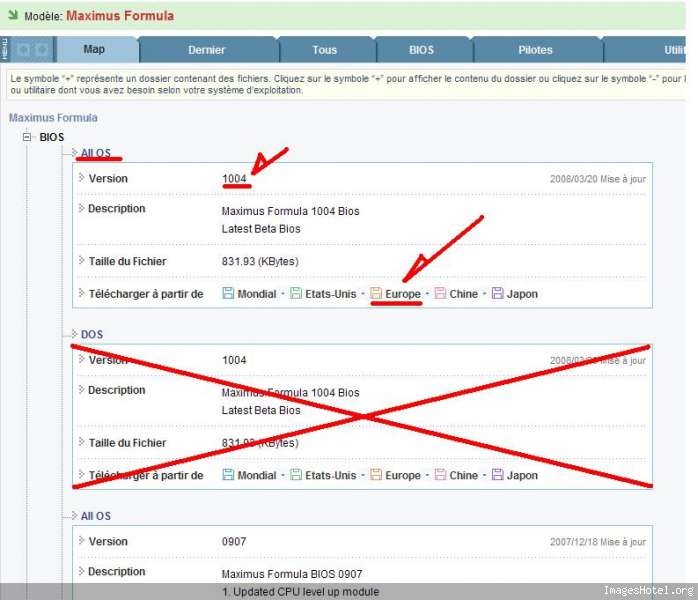698x600 pixels.
Task: Click Mondial disk icon in All OS 1004
Action: click(x=228, y=293)
